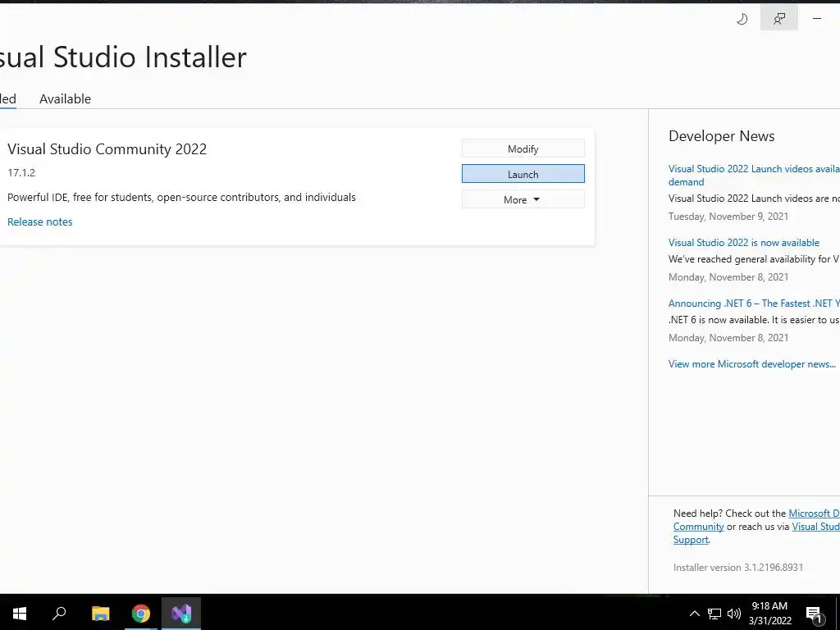The height and width of the screenshot is (630, 840).
Task: Open the network status tray icon
Action: point(714,614)
